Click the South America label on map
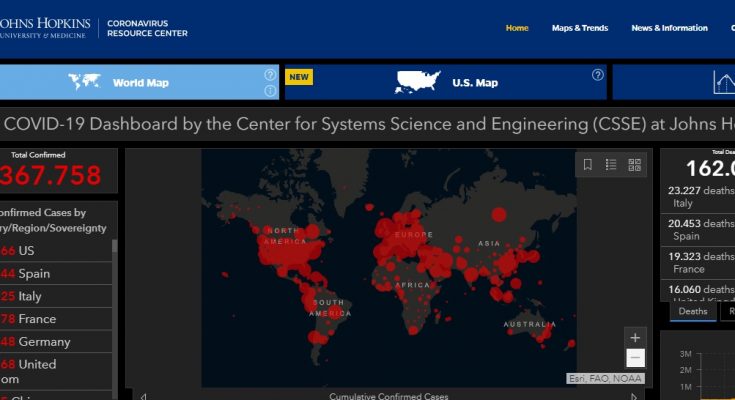The image size is (735, 400). tap(330, 308)
